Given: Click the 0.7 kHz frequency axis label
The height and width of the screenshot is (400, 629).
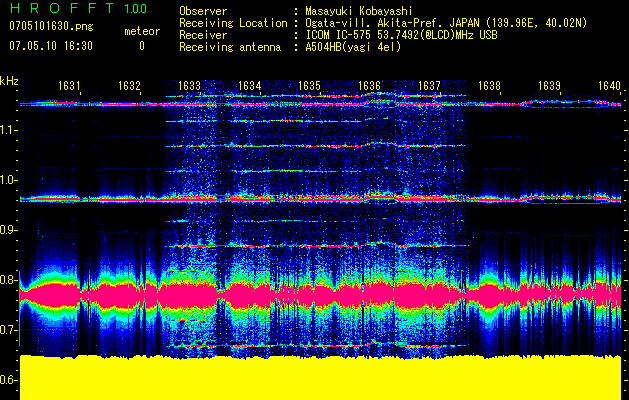Looking at the screenshot, I should point(7,330).
